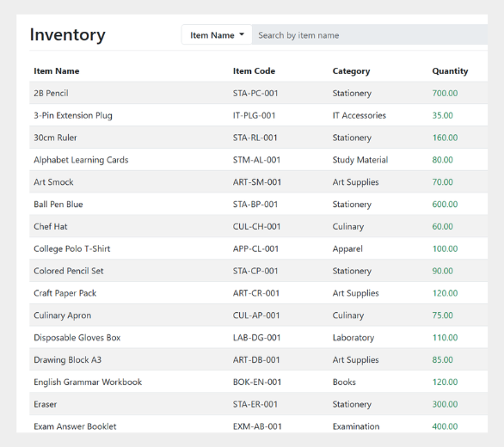Open Alphabet Learning Cards item

(x=81, y=160)
